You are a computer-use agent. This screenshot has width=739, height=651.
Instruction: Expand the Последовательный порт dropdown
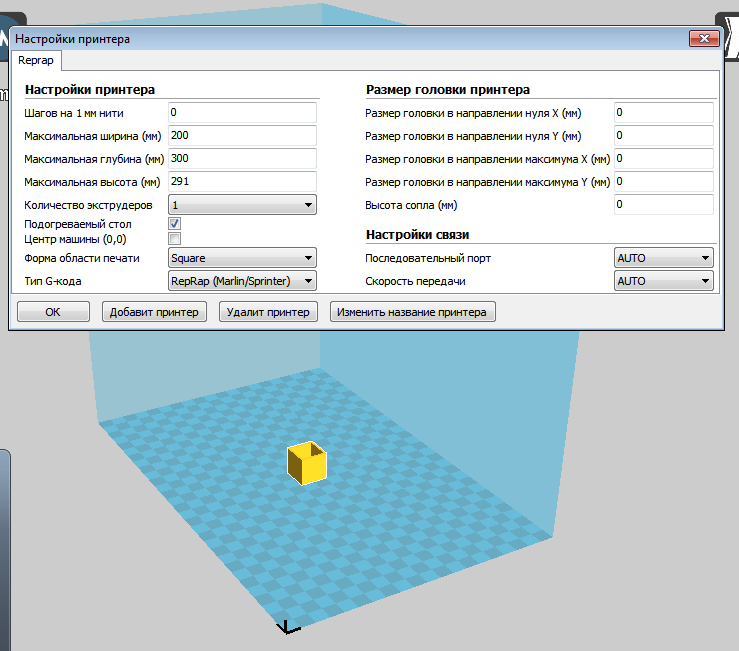663,258
